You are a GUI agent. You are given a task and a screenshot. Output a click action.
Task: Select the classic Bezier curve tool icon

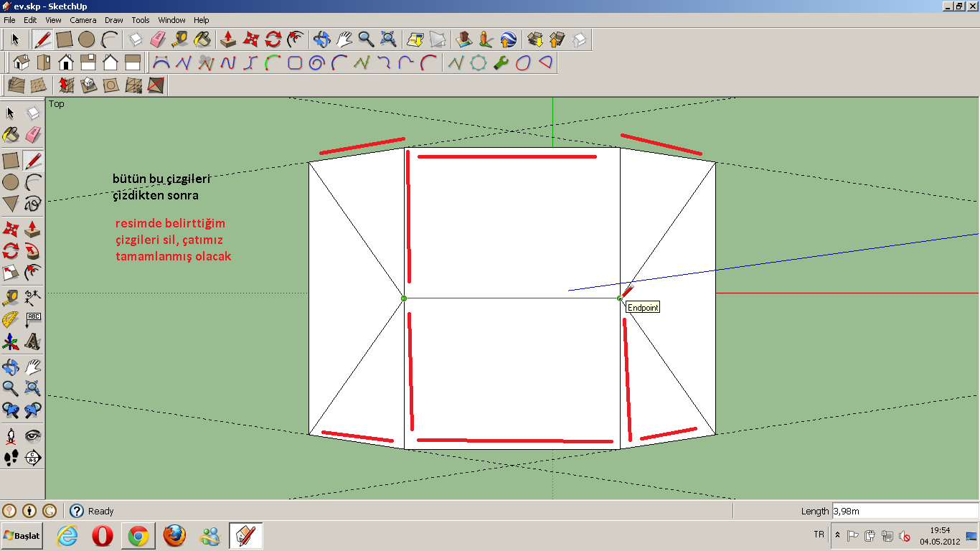coord(161,62)
